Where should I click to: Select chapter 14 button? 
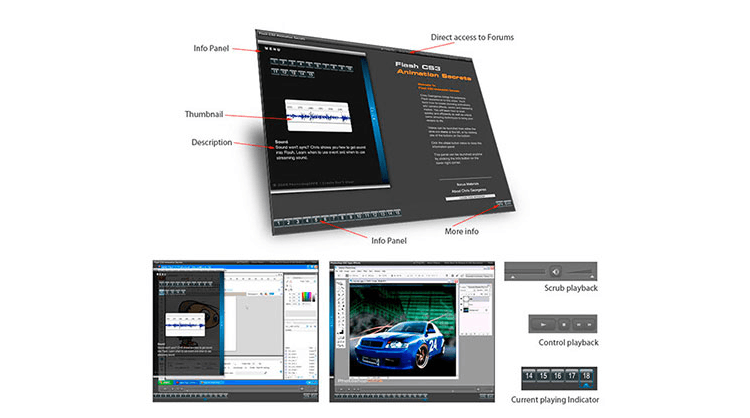point(529,376)
